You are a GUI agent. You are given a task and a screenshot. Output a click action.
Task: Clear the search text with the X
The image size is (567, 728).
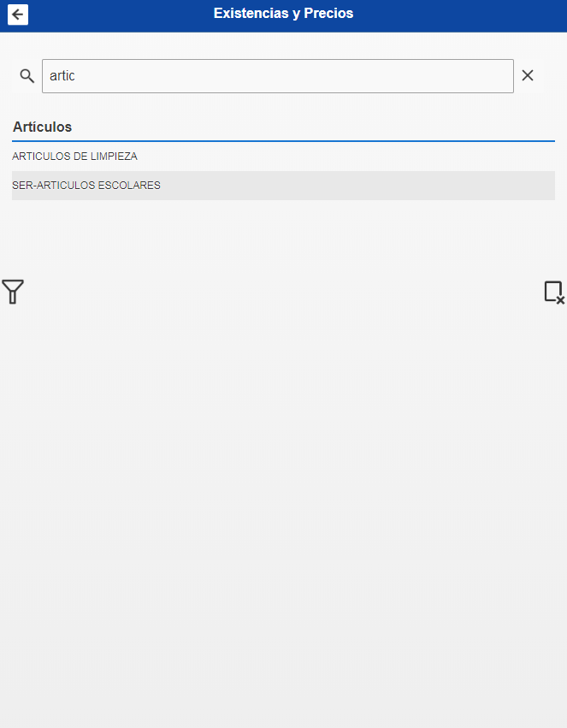click(528, 75)
